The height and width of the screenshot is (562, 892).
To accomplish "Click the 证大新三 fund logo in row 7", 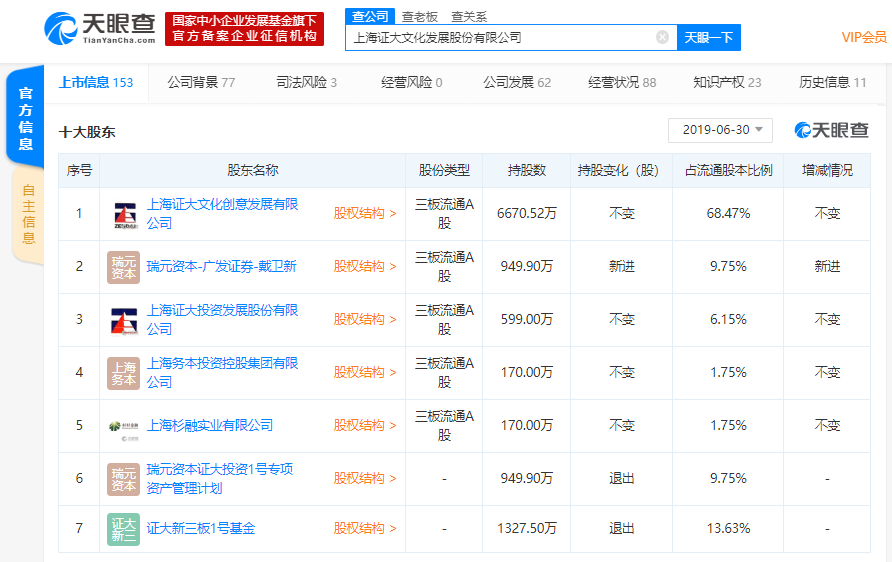I will click(x=124, y=528).
